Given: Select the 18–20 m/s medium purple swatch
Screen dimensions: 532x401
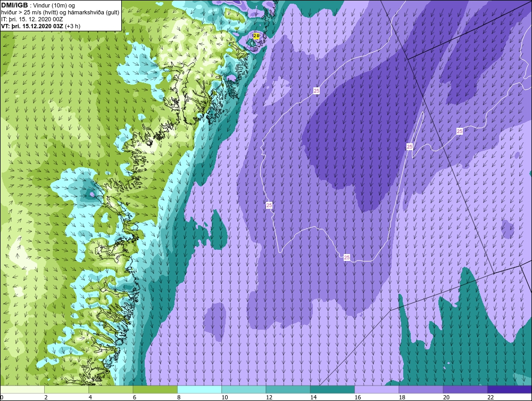Looking at the screenshot, I should (421, 389).
